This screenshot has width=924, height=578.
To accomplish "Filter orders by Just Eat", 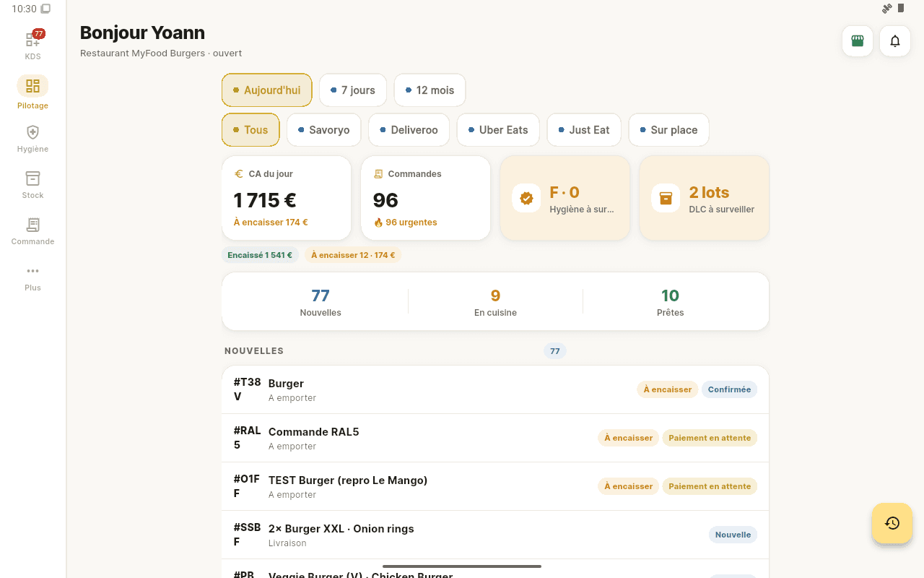I will 584,130.
